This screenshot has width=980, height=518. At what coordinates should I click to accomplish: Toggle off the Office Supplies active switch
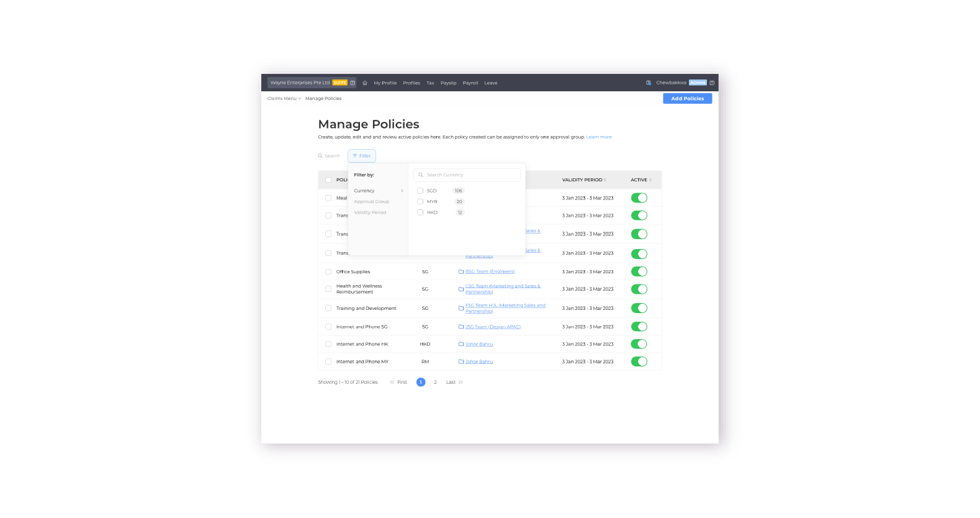(639, 271)
